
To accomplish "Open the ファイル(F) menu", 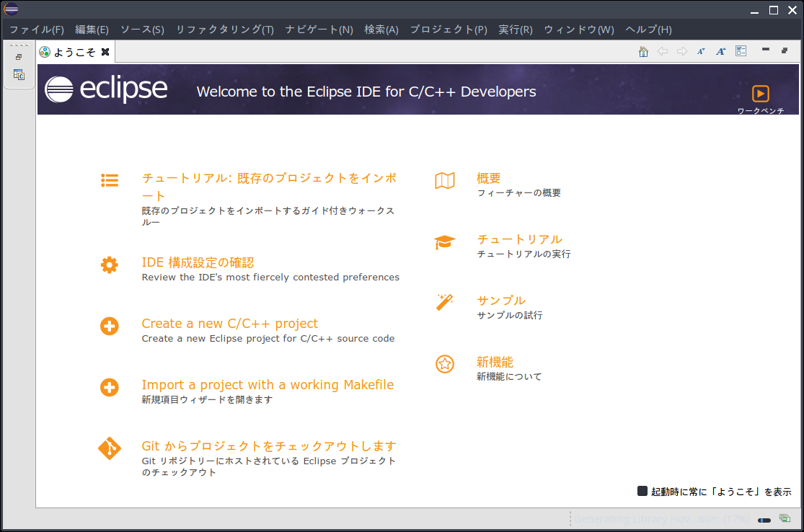I will click(36, 30).
